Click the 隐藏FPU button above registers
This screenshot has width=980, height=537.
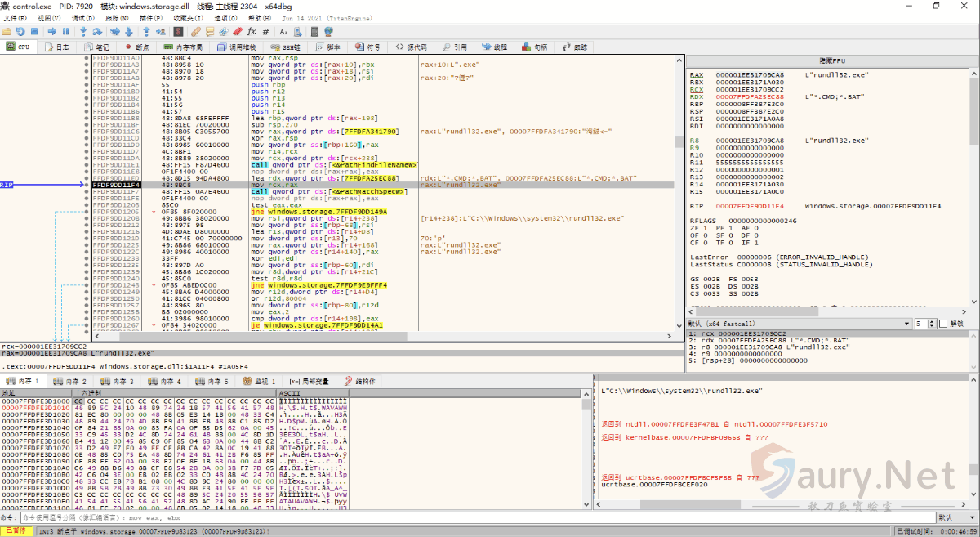[831, 60]
